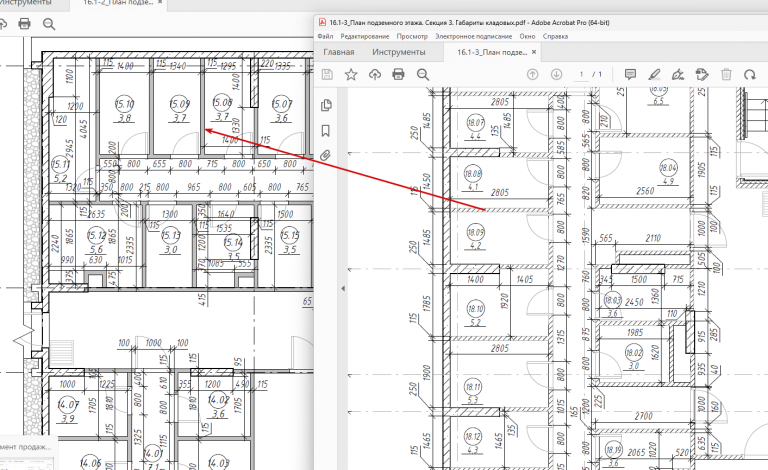Open the attachments paperclip panel
Screen dimensions: 768x470
[326, 156]
